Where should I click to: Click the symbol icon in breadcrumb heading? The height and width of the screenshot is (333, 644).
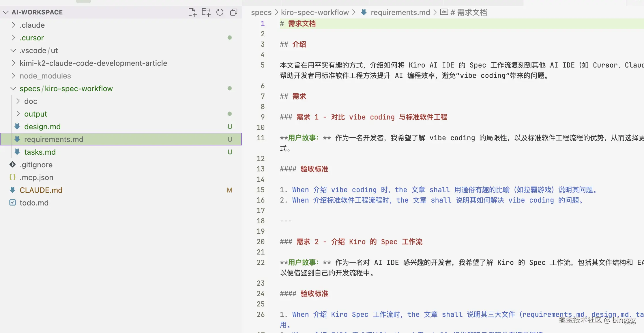(x=444, y=12)
